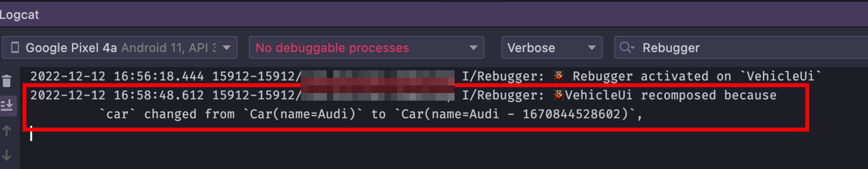
Task: Click the bug emoji in the first log line
Action: 558,76
